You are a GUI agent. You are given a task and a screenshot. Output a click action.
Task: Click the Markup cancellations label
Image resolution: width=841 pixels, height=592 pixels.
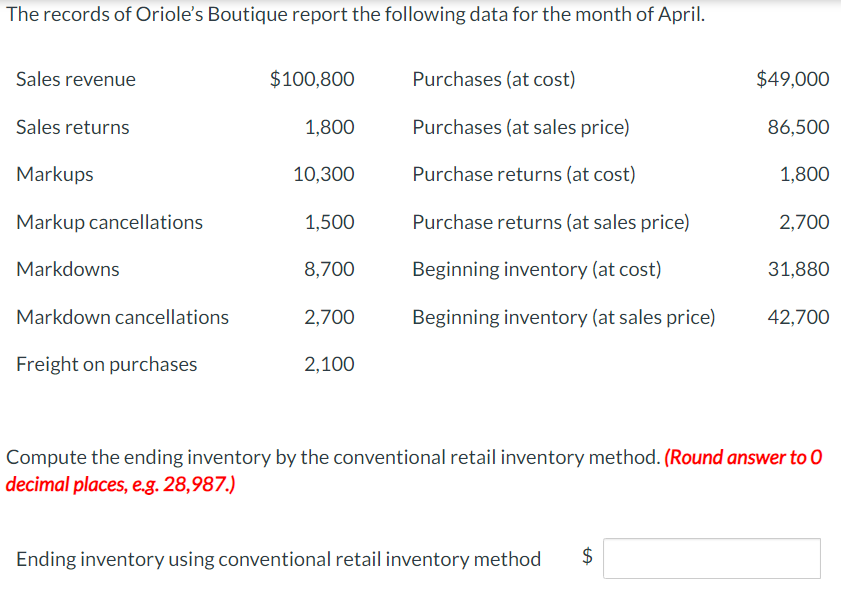109,222
